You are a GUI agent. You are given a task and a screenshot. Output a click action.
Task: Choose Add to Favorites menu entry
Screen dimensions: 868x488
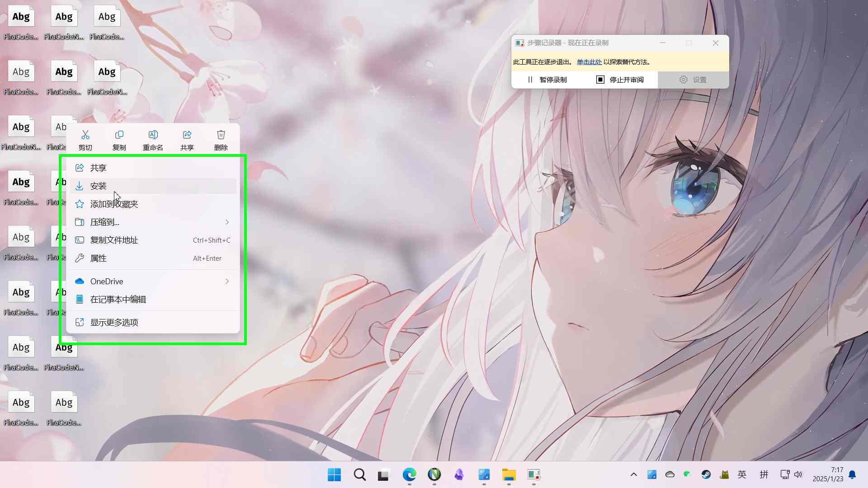[x=114, y=204]
